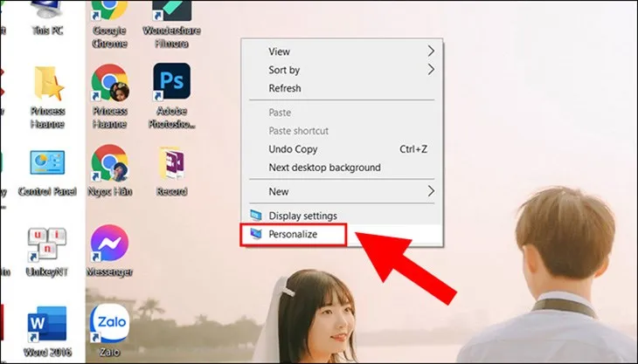Choose Personalize in the context menu

[x=293, y=235]
